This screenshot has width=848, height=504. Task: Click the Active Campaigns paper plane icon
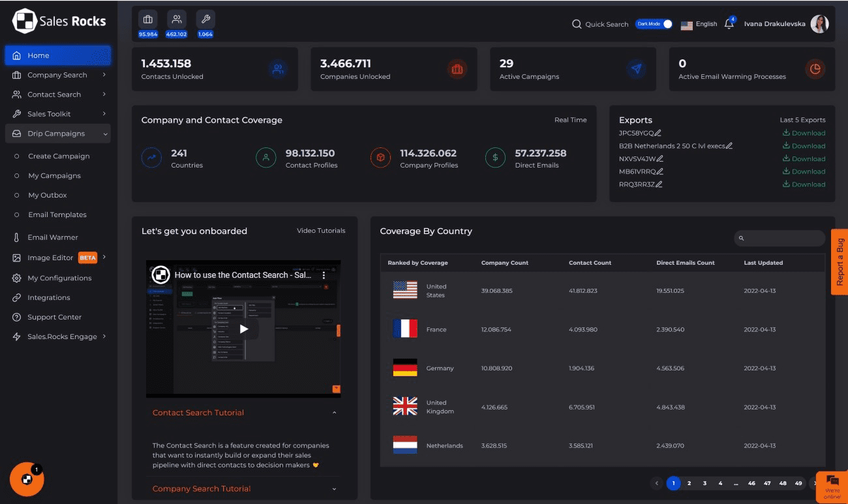click(x=637, y=68)
